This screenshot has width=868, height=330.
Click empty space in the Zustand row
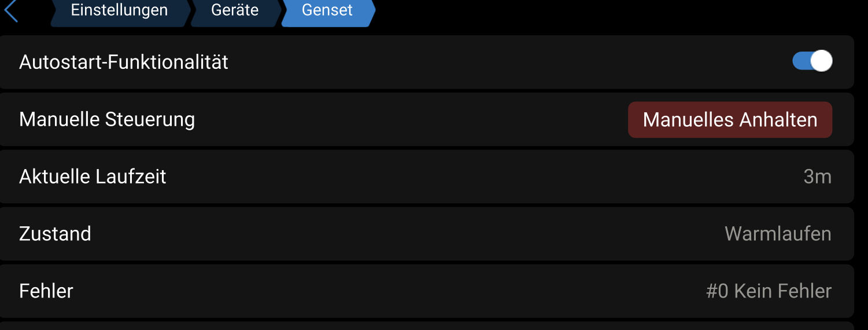pyautogui.click(x=405, y=234)
